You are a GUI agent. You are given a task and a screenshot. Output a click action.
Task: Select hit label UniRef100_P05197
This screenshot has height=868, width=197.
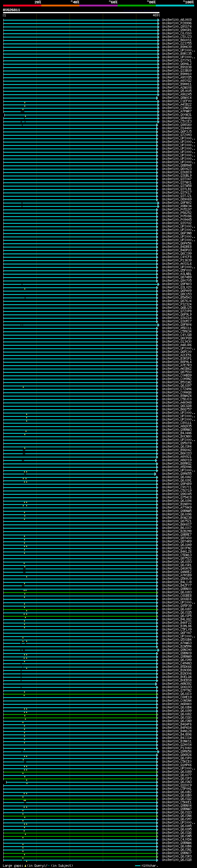point(177,210)
